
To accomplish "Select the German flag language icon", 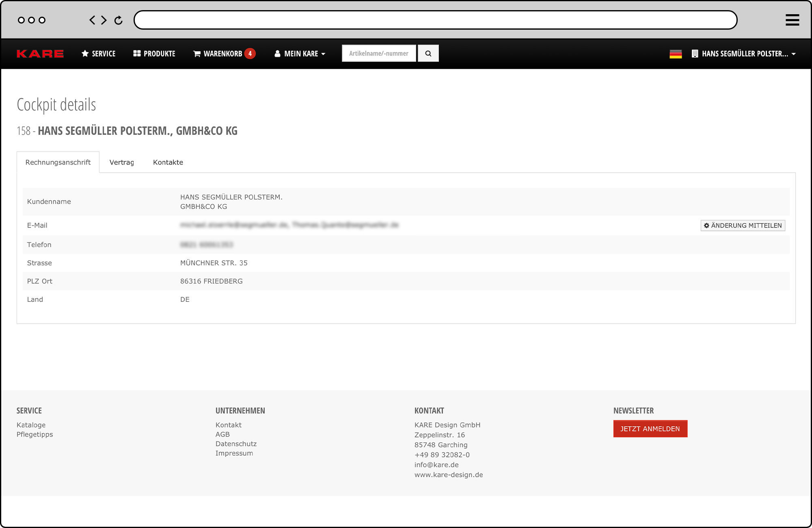I will click(x=676, y=54).
